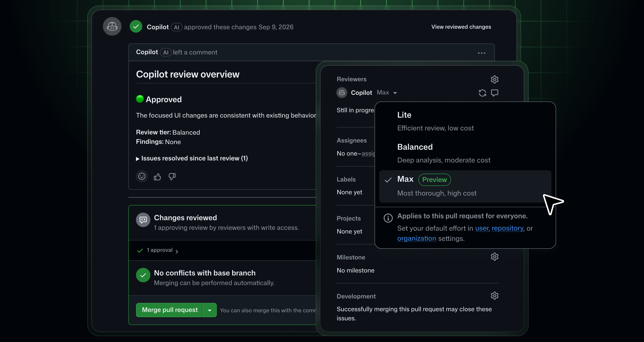The height and width of the screenshot is (342, 644).
Task: Click the green approved checkmark beside Copilot
Action: click(x=136, y=27)
